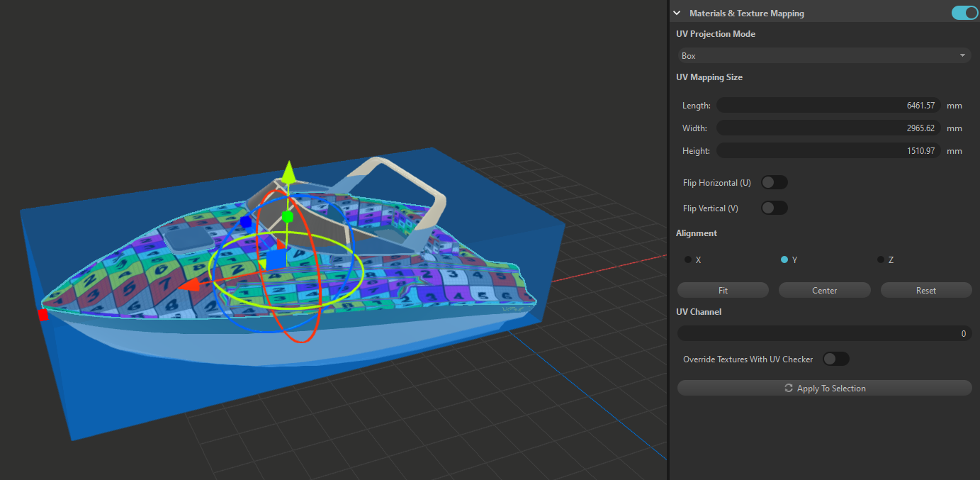This screenshot has height=480, width=980.
Task: Open the UV Projection Mode dropdown
Action: 823,55
